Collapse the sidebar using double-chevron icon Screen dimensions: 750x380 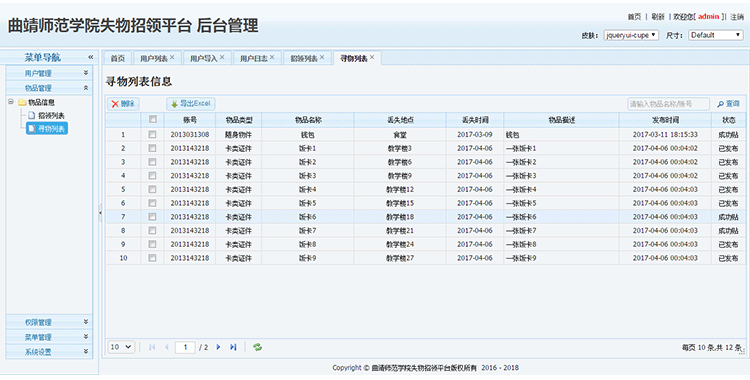pos(90,57)
